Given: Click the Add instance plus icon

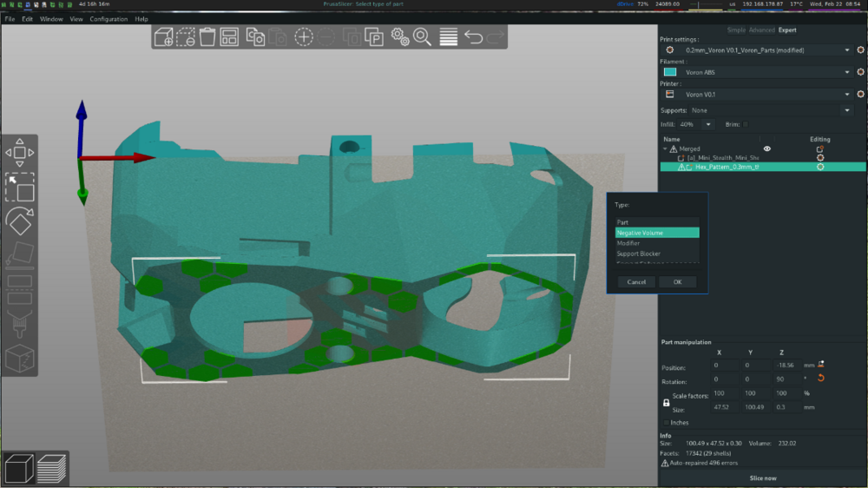Looking at the screenshot, I should click(303, 37).
